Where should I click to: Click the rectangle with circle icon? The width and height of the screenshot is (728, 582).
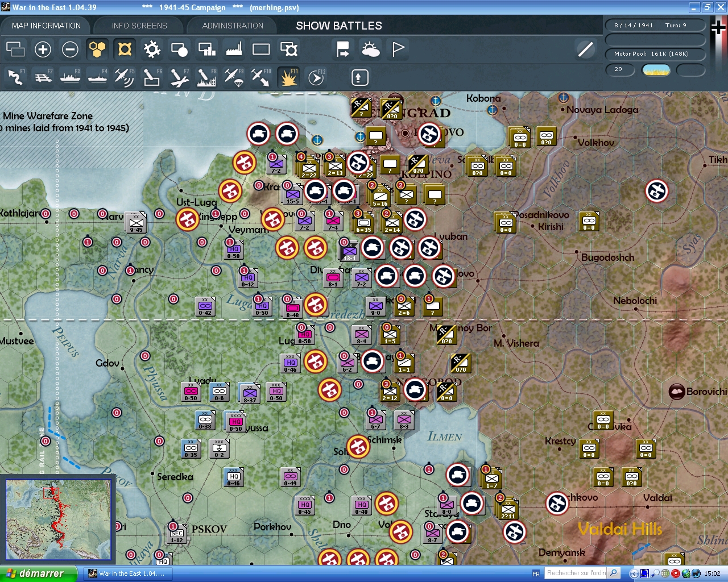[179, 49]
